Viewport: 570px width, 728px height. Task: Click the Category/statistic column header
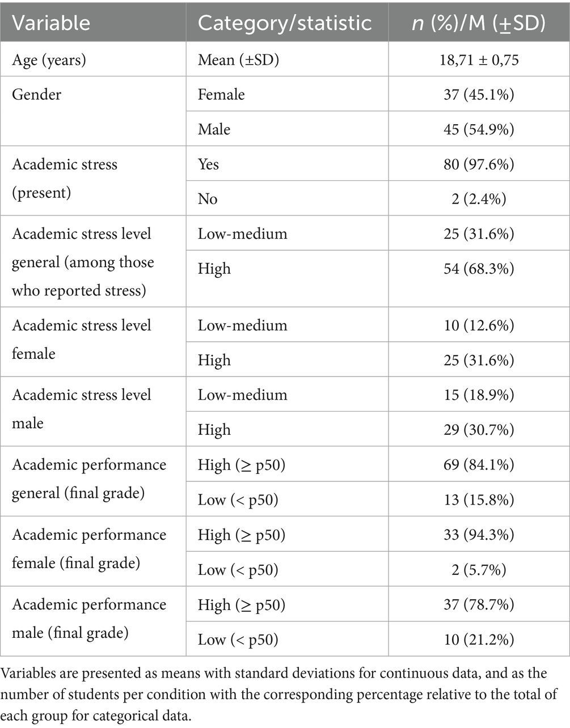(285, 23)
